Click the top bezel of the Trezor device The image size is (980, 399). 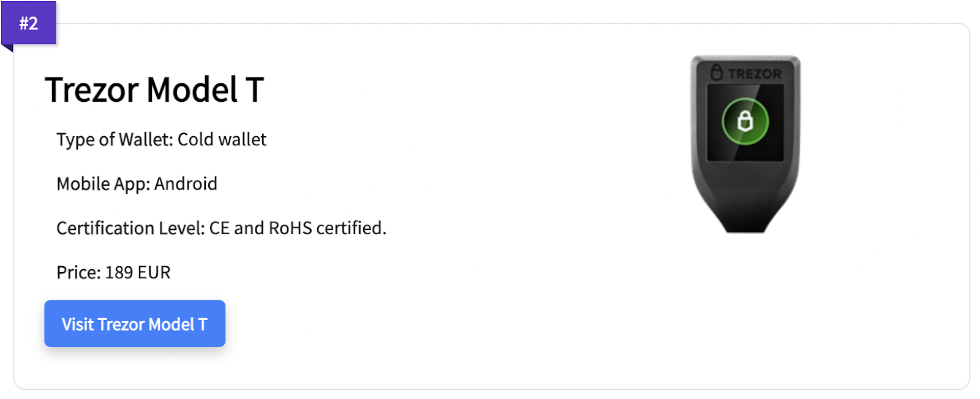tap(745, 62)
